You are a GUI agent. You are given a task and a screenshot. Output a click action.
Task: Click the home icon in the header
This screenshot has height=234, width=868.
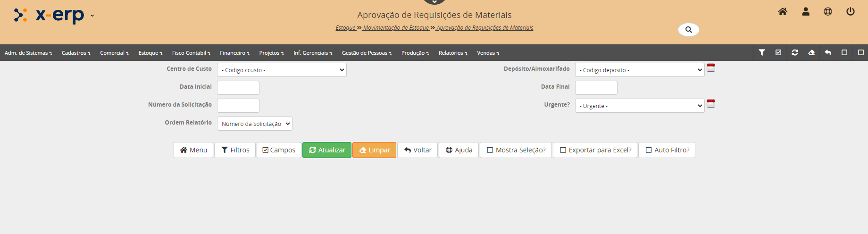(783, 12)
